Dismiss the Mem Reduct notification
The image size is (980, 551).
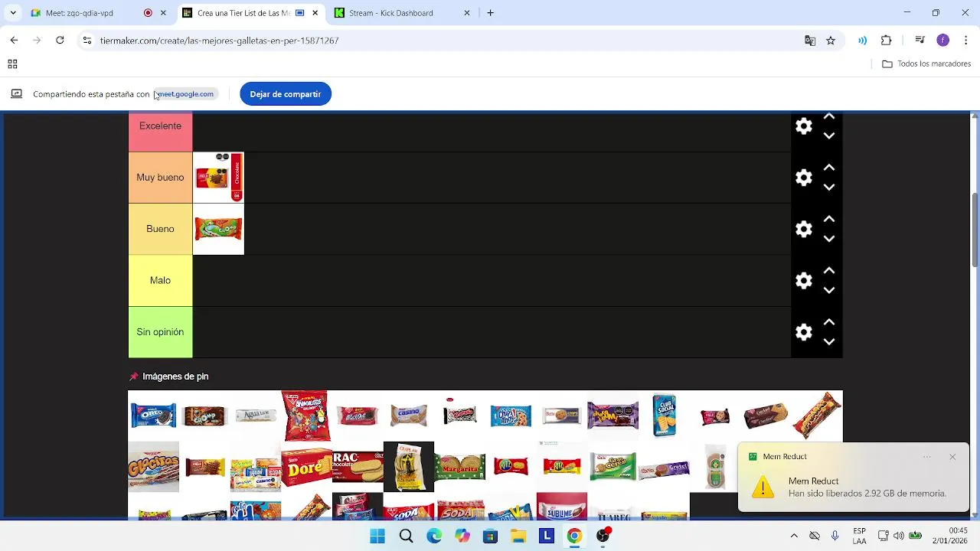tap(952, 457)
